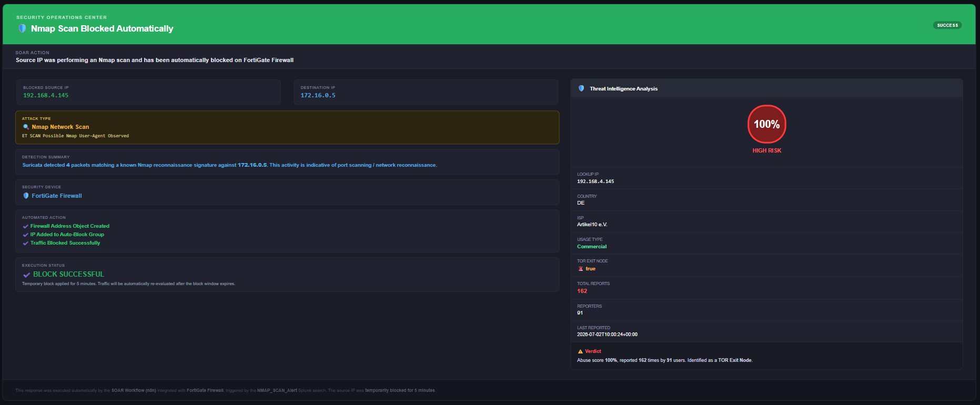Click the BLOCK SUCCESSFUL status text
Image resolution: width=980 pixels, height=405 pixels.
click(x=68, y=275)
